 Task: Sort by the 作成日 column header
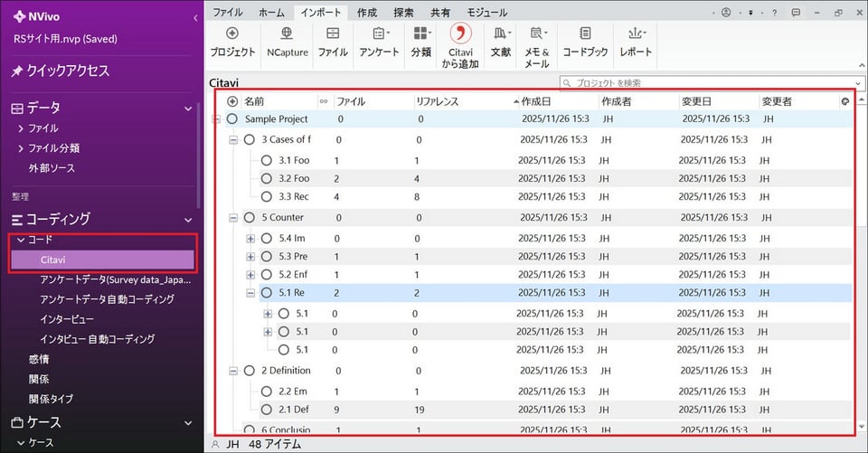click(x=536, y=101)
